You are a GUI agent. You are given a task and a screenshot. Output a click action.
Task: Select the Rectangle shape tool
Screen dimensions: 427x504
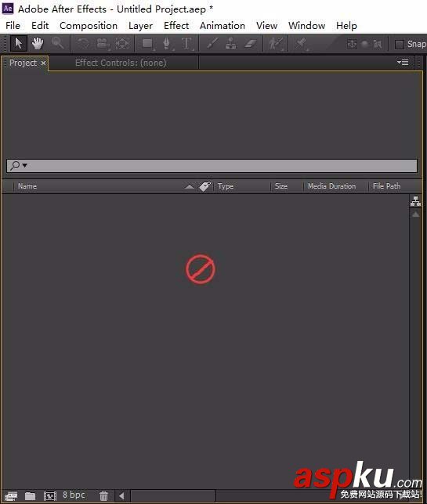point(148,43)
